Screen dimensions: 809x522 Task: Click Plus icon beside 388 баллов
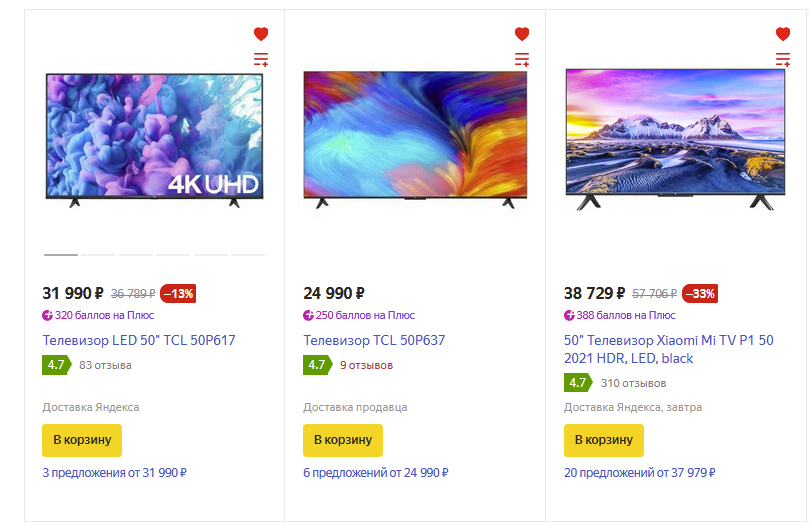(570, 315)
